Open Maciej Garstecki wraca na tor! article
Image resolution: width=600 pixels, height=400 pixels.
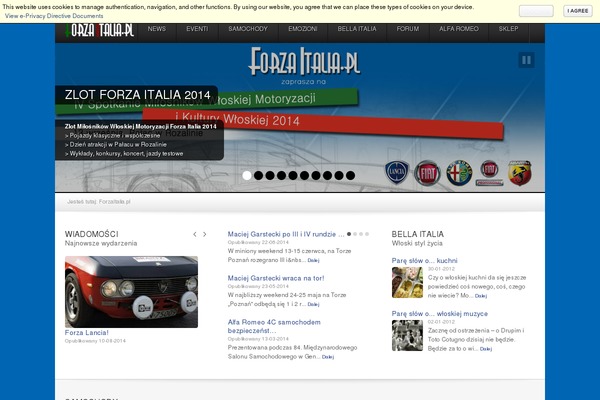[x=276, y=278]
